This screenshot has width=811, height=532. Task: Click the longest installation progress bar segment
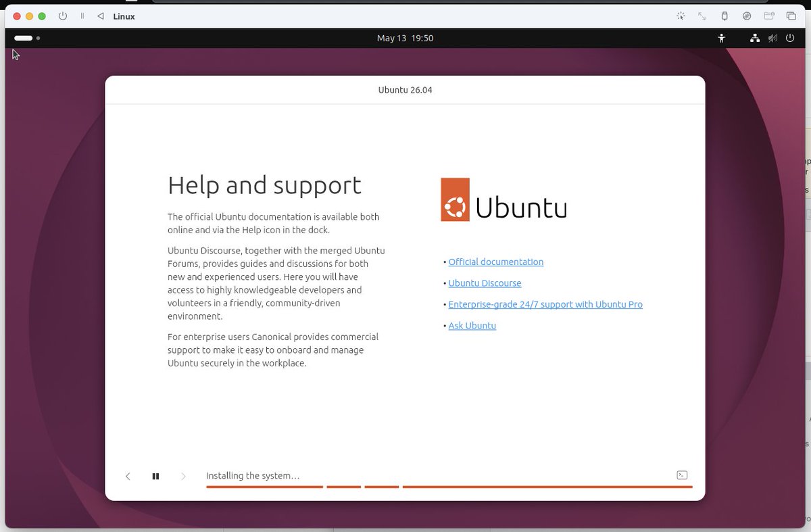point(547,486)
